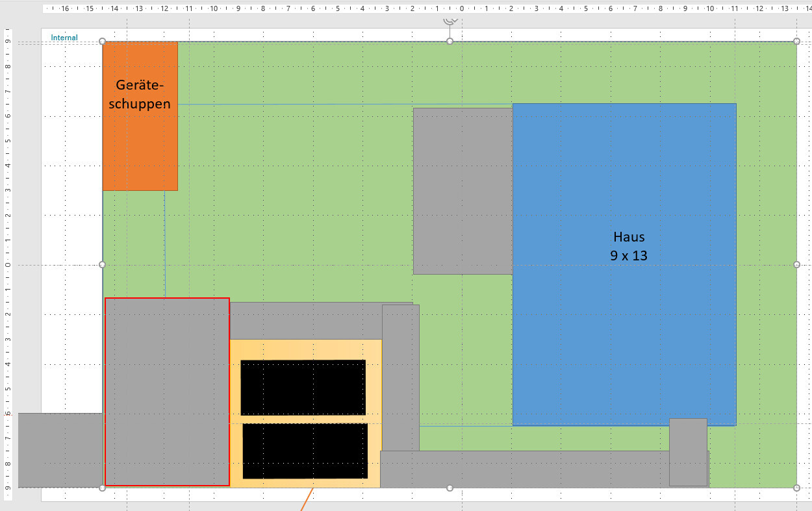Viewport: 812px width, 511px height.
Task: Select the gray rectangle left of the house
Action: coord(463,191)
